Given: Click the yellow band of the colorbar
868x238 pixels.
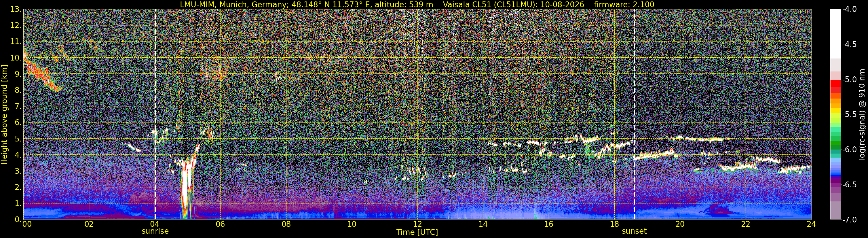Looking at the screenshot, I should [x=836, y=111].
